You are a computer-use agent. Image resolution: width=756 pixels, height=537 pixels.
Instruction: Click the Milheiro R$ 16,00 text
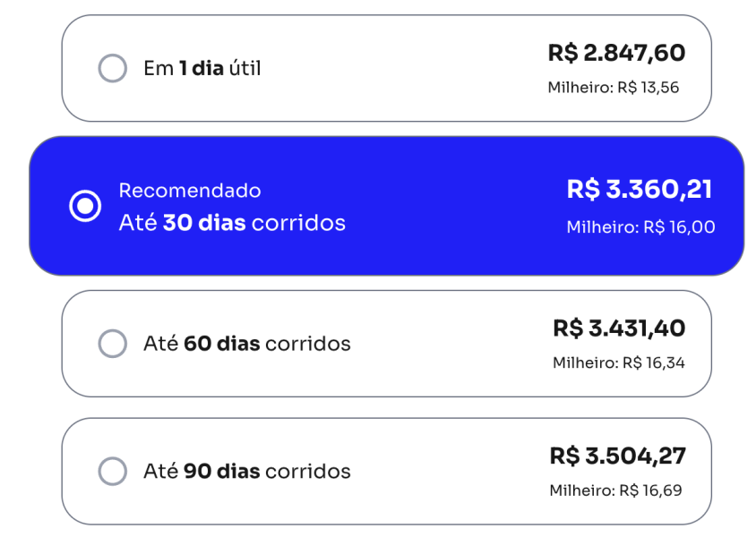coord(640,227)
